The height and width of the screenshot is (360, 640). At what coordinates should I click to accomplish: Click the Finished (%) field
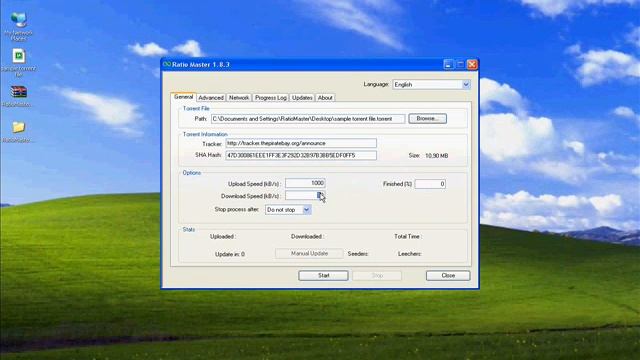click(x=430, y=184)
